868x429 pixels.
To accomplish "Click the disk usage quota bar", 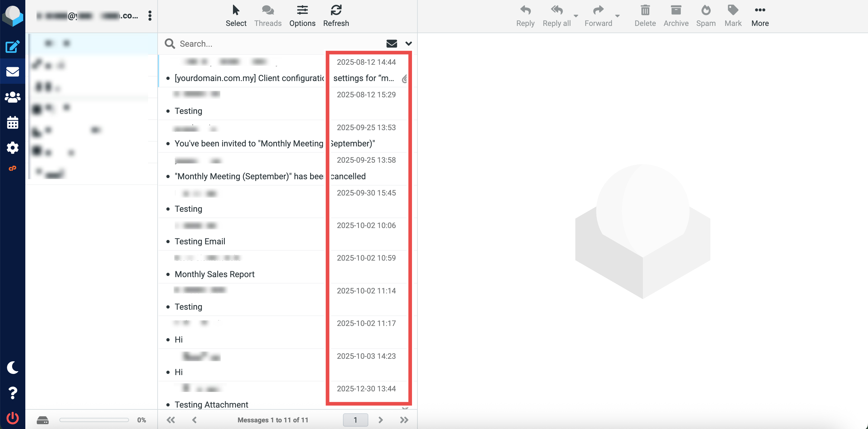I will tap(94, 420).
